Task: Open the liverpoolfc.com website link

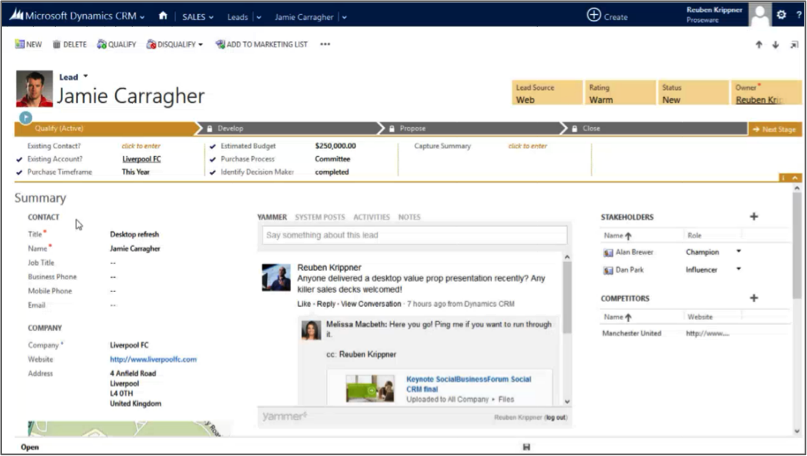Action: pos(153,359)
